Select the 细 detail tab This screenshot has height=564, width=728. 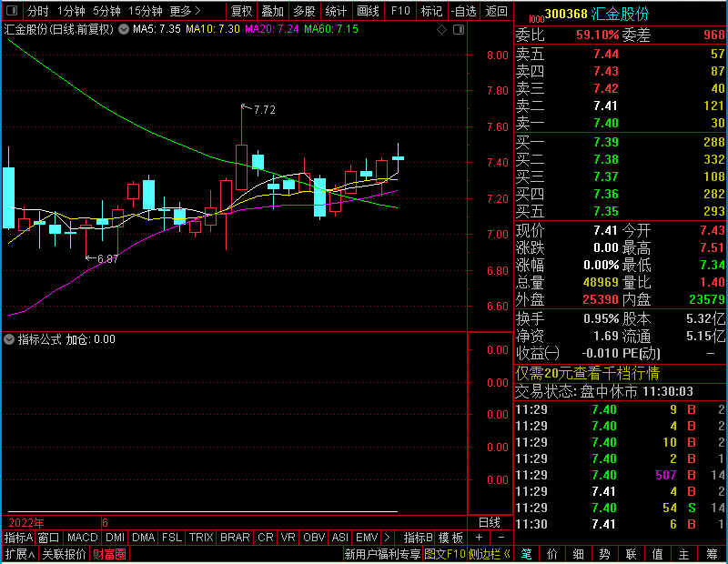tap(579, 554)
